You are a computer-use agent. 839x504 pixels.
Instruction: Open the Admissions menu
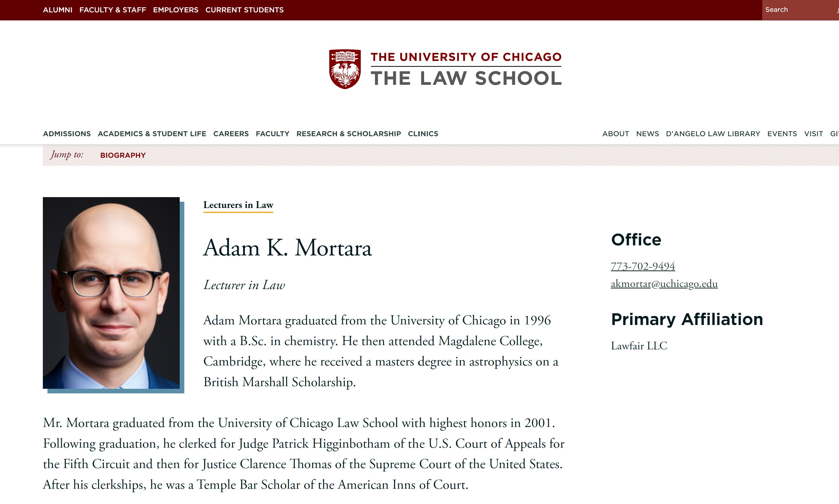[x=67, y=134]
